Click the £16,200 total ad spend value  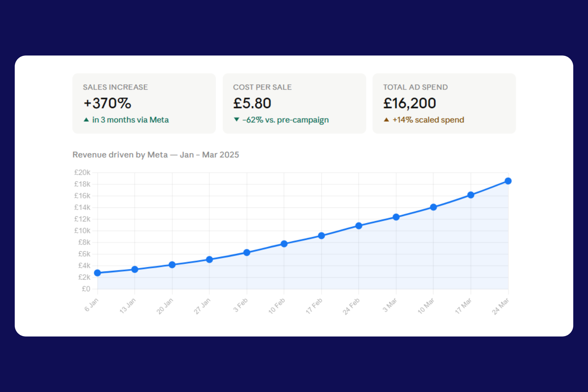pos(410,103)
